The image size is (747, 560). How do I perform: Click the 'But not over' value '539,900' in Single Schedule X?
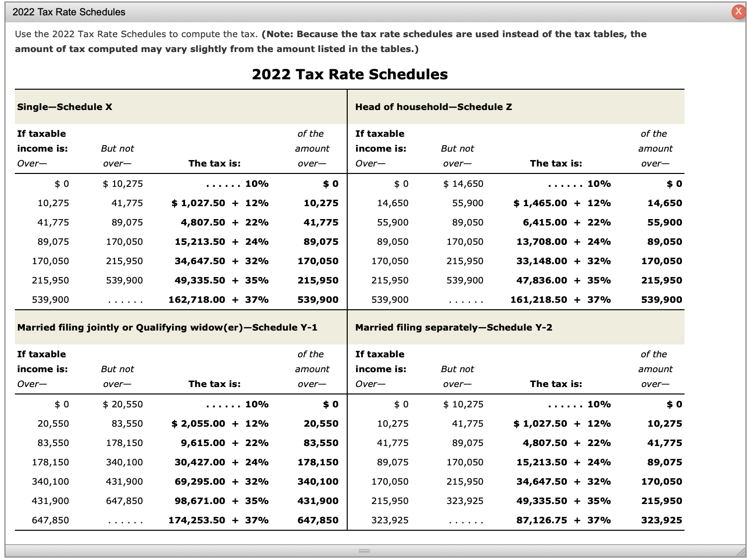pos(124,280)
